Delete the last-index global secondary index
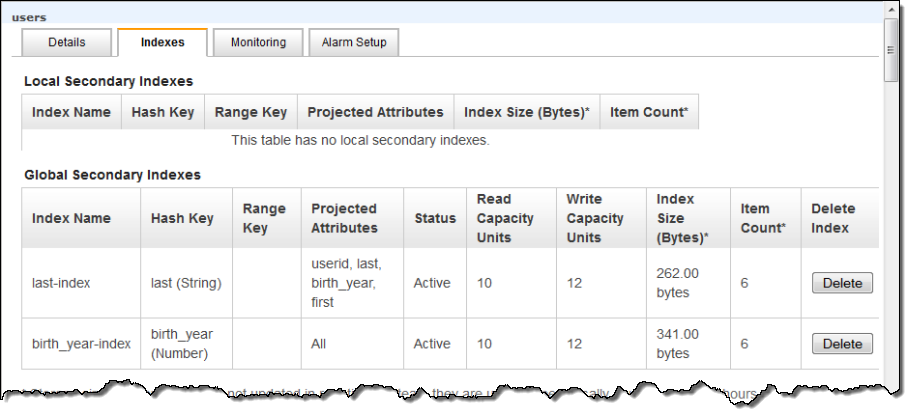The height and width of the screenshot is (419, 910). pos(841,283)
